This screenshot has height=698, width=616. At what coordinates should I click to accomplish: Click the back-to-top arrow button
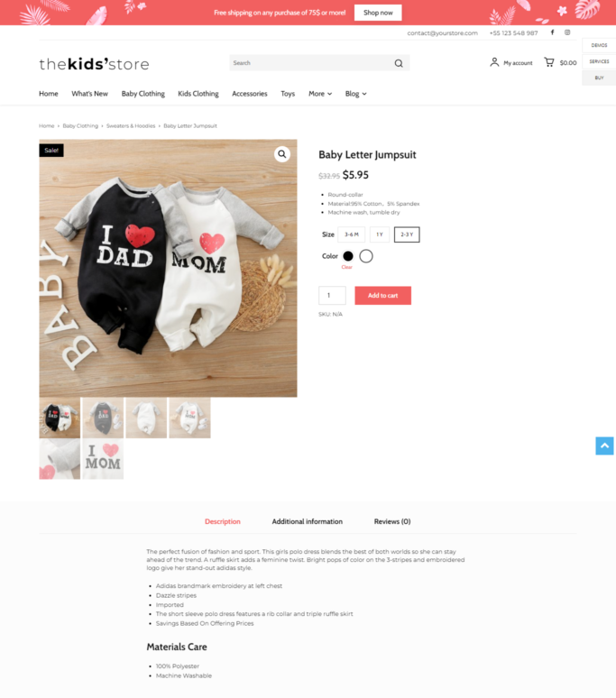pos(604,445)
